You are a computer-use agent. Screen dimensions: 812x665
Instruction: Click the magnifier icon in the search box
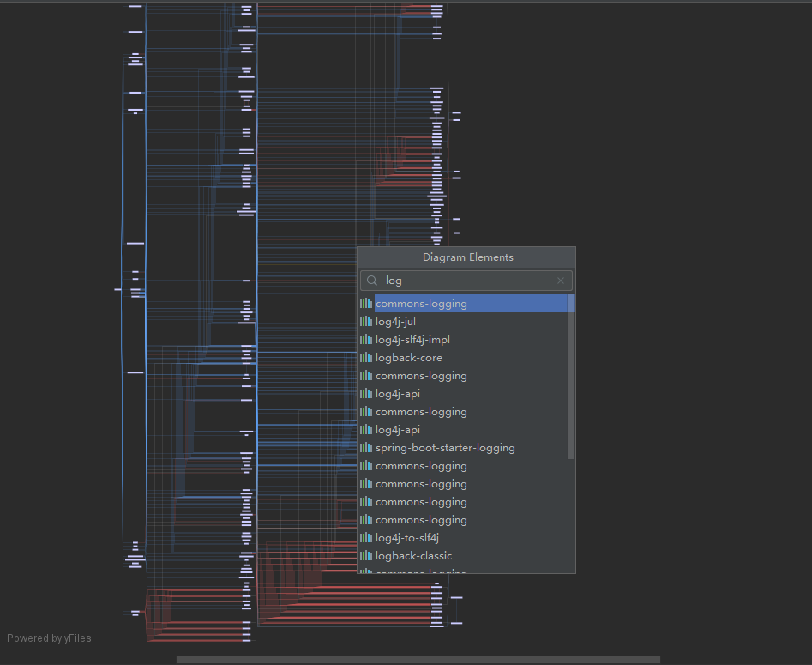click(x=372, y=281)
